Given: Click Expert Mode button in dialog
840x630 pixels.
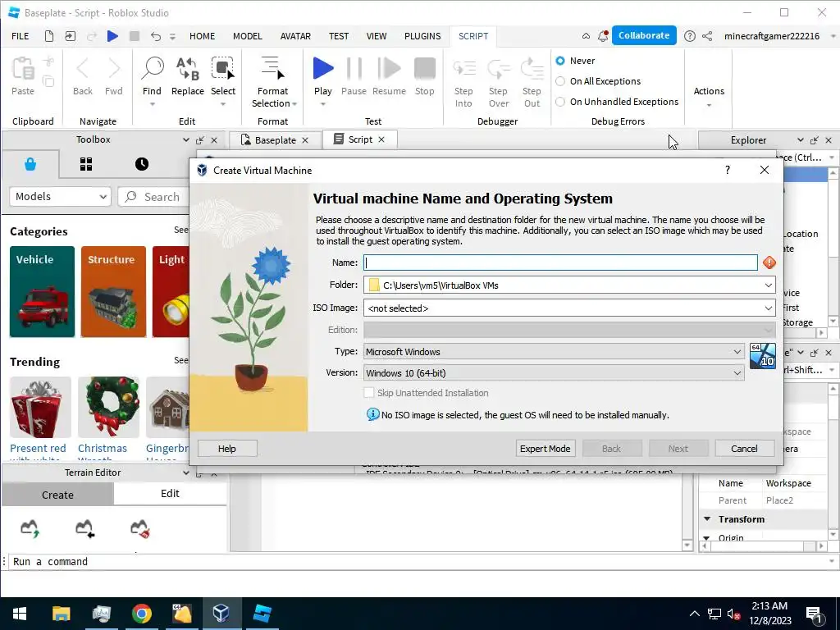Looking at the screenshot, I should 546,449.
